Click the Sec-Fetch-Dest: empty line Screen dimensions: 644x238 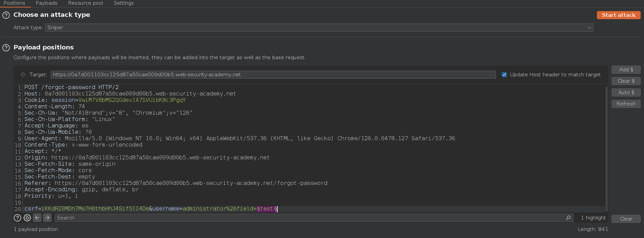coord(60,177)
